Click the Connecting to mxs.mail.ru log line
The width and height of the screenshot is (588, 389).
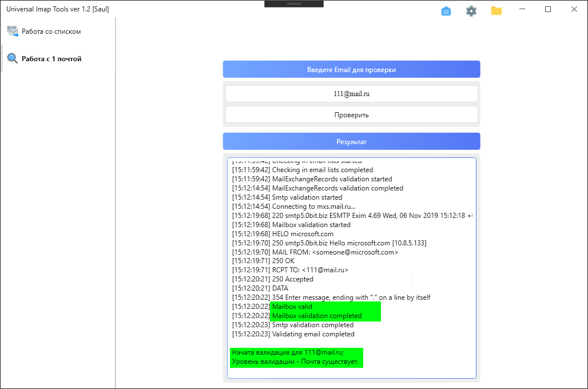313,207
